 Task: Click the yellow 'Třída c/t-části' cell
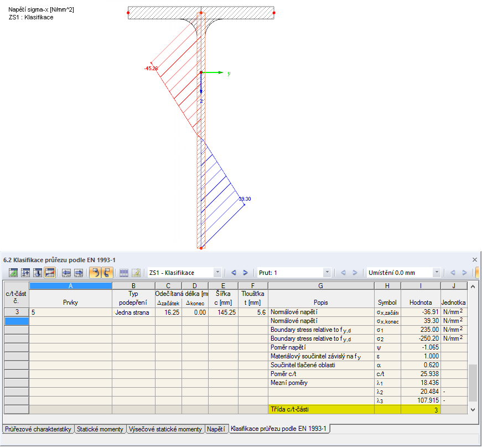coord(321,410)
